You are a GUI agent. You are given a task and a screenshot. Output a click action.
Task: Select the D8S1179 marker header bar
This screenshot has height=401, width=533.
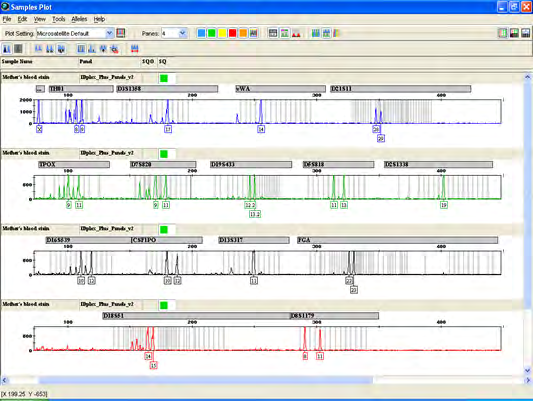point(334,316)
